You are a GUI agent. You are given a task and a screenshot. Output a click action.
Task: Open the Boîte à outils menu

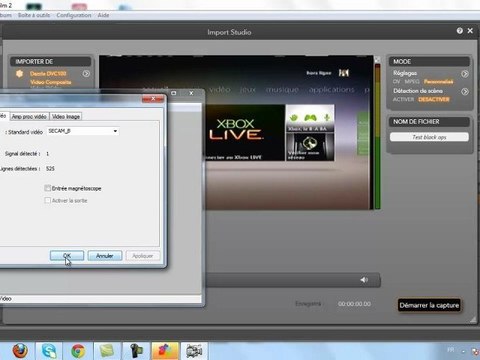(34, 15)
